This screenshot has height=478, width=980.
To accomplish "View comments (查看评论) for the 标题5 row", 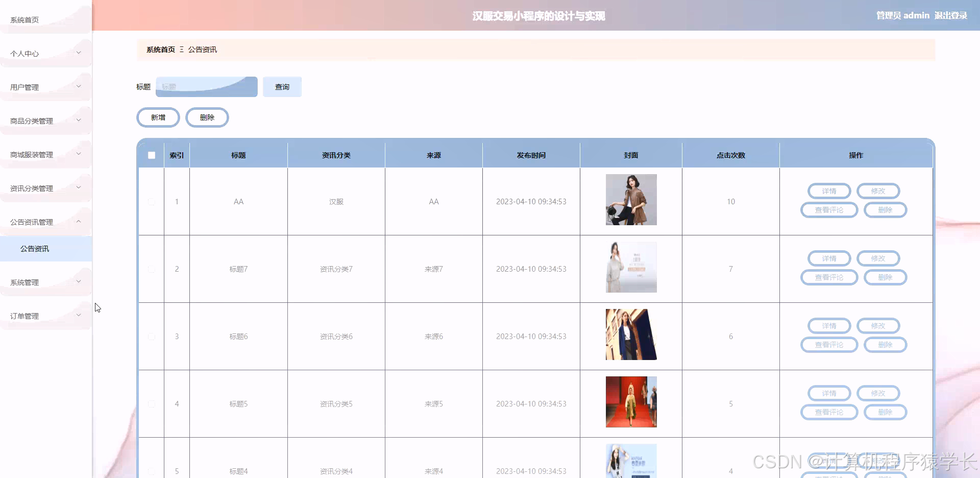I will (829, 412).
